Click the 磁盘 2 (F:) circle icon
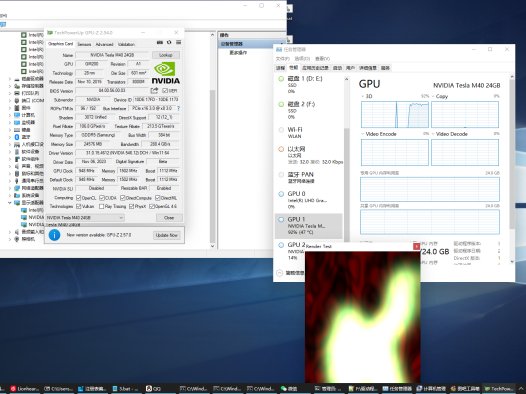The width and height of the screenshot is (526, 394). point(281,104)
